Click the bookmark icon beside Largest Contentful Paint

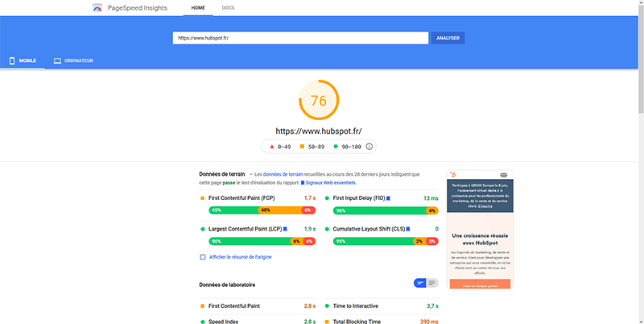pos(285,229)
